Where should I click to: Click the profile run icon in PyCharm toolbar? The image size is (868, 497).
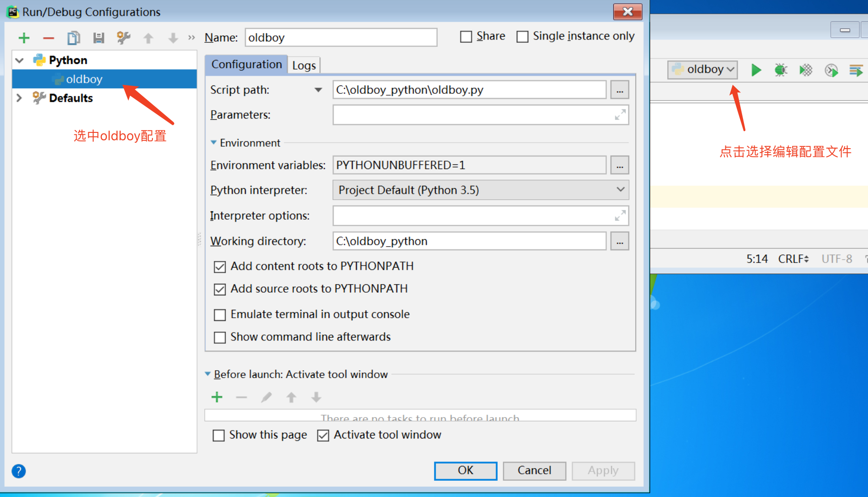pyautogui.click(x=831, y=70)
